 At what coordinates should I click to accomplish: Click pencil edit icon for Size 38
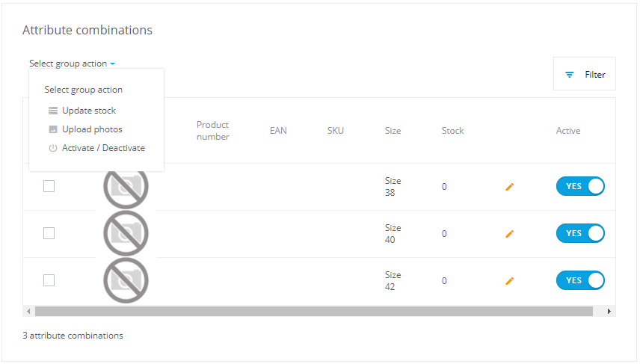510,187
